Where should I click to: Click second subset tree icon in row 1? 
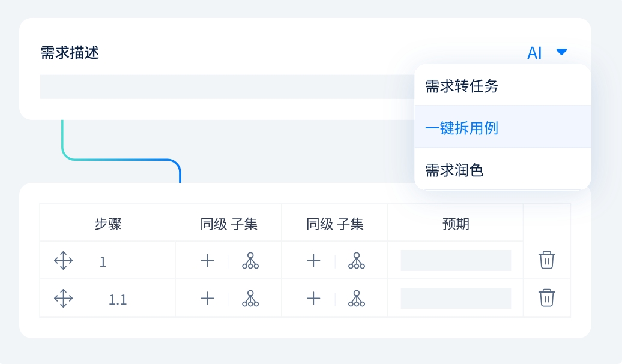point(357,261)
